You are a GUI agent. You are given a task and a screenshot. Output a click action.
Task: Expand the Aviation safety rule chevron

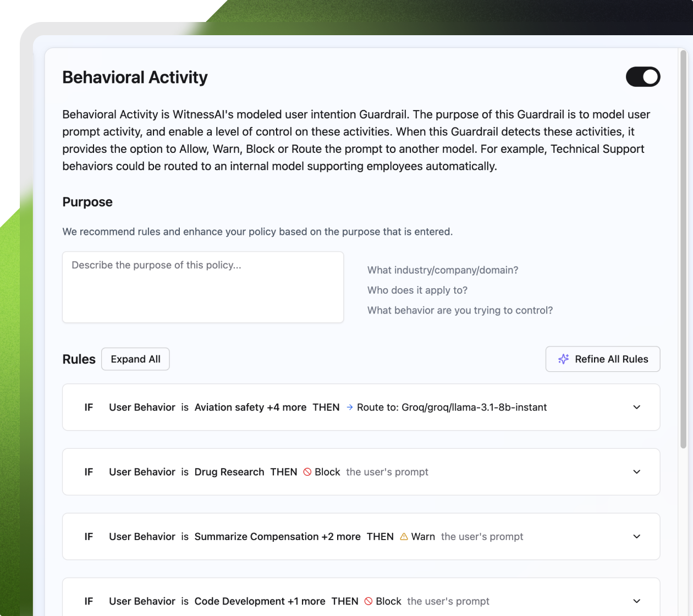pos(636,408)
